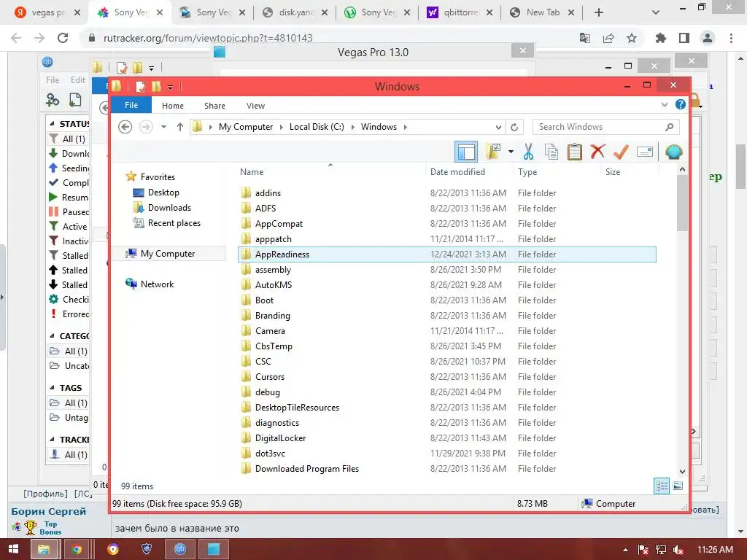The width and height of the screenshot is (747, 560).
Task: Switch to large icons view
Action: tap(678, 486)
